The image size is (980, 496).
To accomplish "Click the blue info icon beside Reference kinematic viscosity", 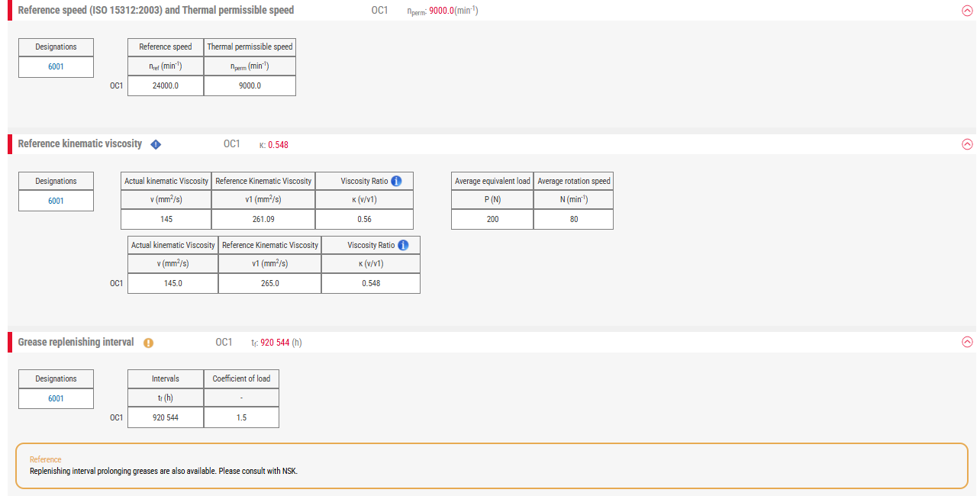I will point(156,143).
